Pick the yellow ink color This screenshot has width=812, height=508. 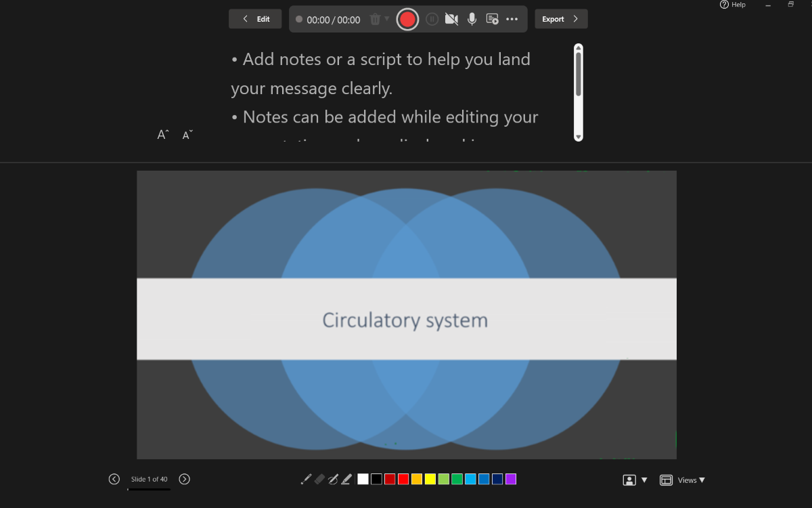[430, 480]
